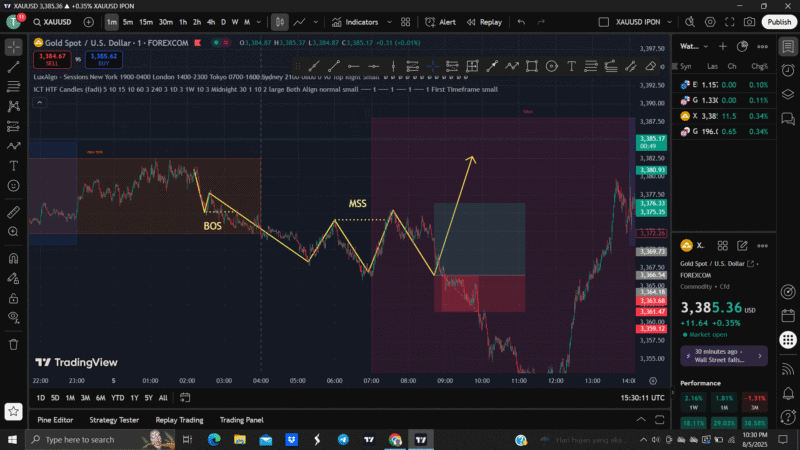This screenshot has width=800, height=450.
Task: Toggle the lock all drawings tool
Action: tap(13, 300)
